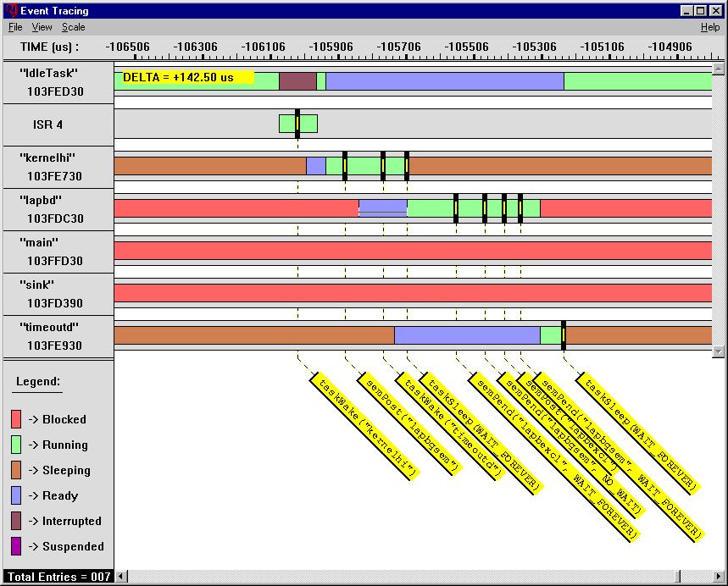Click first event marker in kernelhi row
This screenshot has width=728, height=586.
click(345, 165)
